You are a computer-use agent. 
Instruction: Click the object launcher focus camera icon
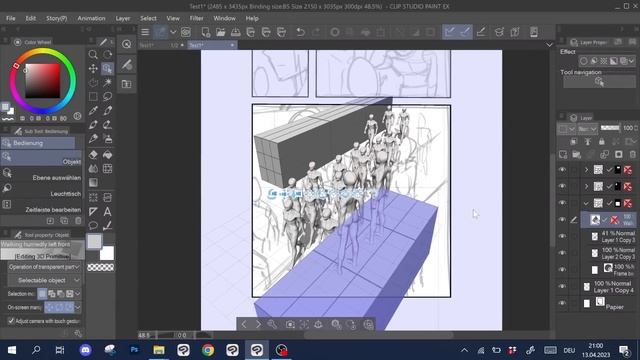[x=290, y=324]
